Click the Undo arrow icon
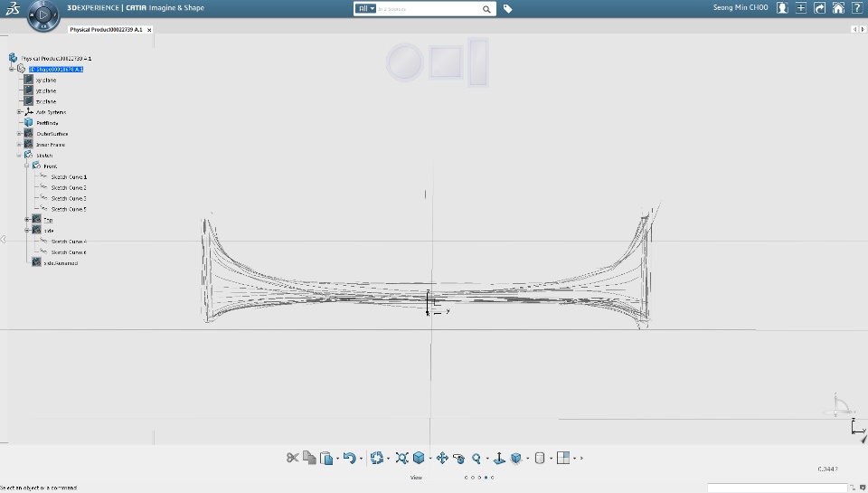 click(x=349, y=458)
